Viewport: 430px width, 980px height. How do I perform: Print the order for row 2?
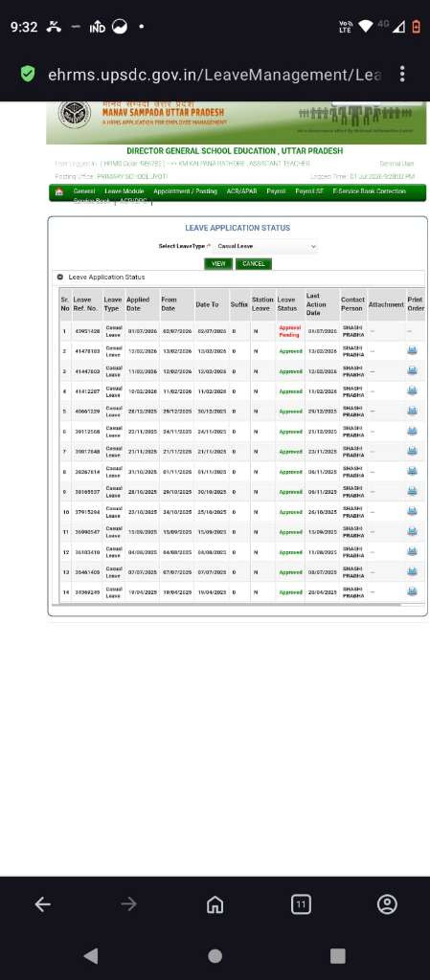pos(412,350)
